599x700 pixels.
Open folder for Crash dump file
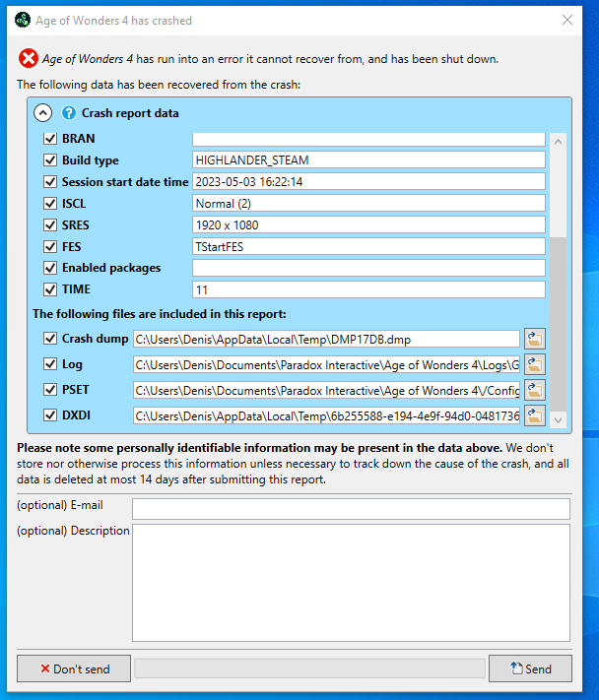point(535,339)
